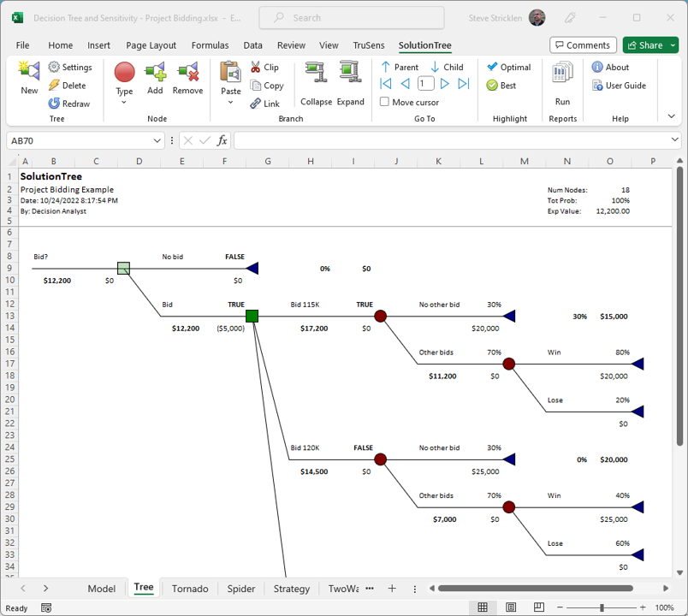Enable the Move cursor checkbox
The image size is (688, 616).
click(x=385, y=103)
